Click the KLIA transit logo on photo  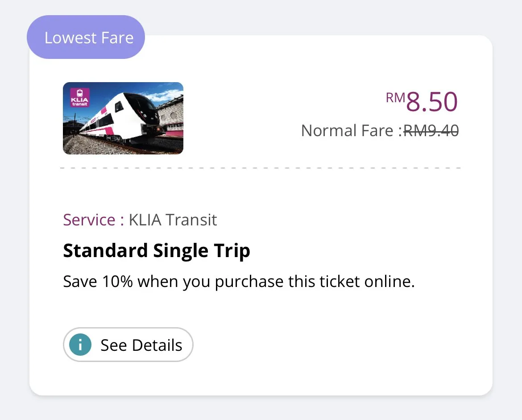click(x=80, y=98)
